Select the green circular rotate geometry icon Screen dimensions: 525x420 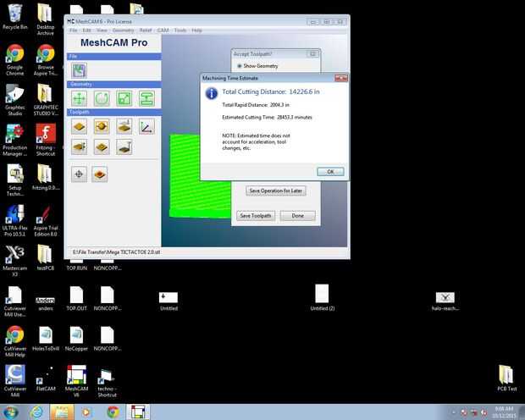[x=102, y=99]
